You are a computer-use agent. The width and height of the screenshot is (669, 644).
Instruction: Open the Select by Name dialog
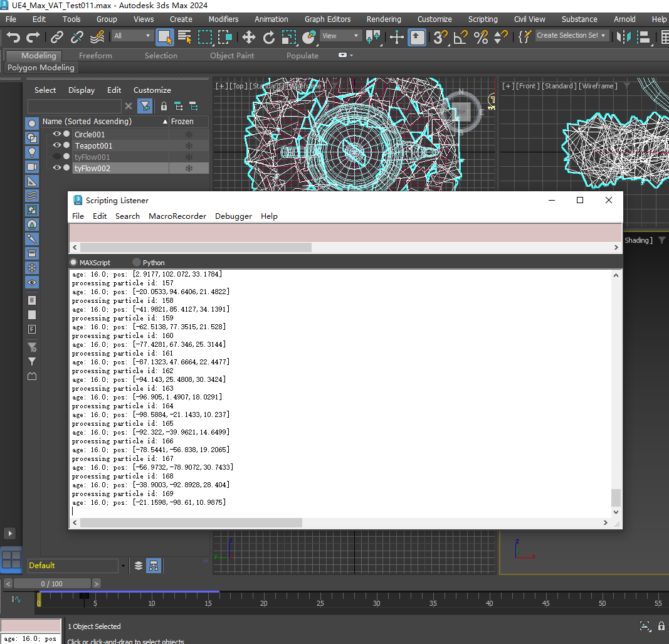coord(185,37)
